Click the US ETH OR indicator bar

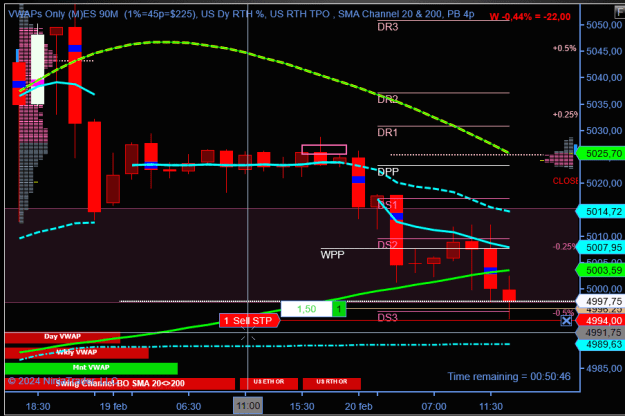[269, 383]
